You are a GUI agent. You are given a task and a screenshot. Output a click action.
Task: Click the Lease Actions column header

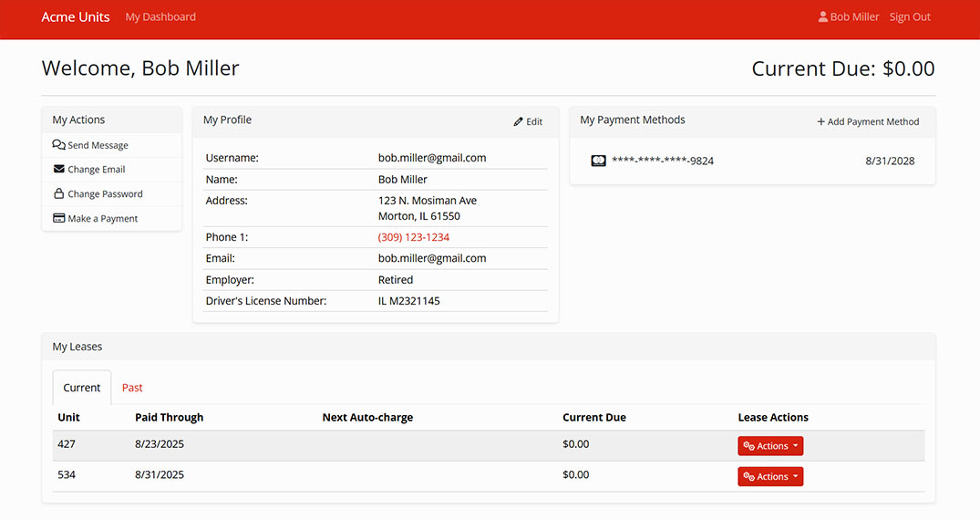(x=773, y=418)
